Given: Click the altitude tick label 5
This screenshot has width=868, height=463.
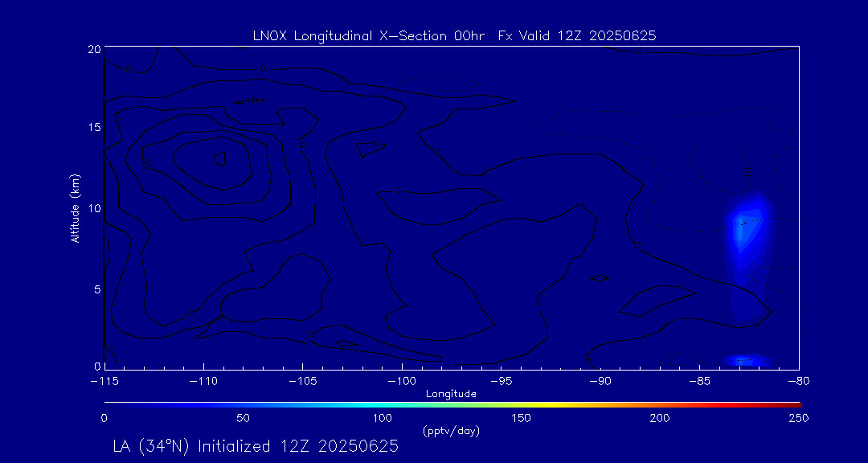Looking at the screenshot, I should (97, 289).
